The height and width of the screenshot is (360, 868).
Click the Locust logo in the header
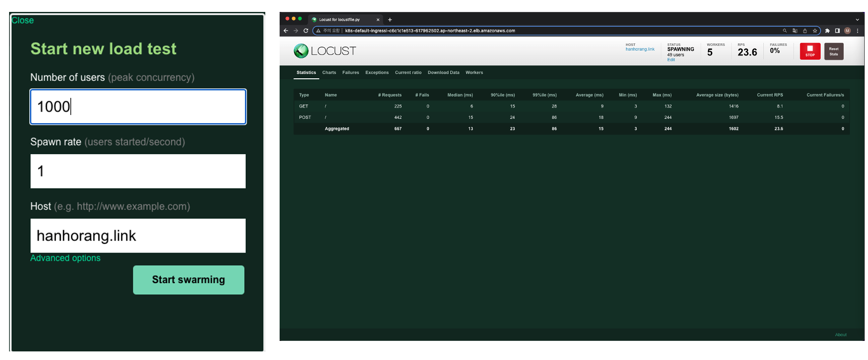(325, 51)
